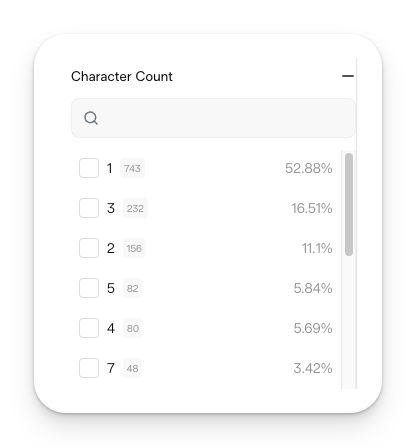Check the box for value 2
Screen dimensions: 416x447
(89, 248)
